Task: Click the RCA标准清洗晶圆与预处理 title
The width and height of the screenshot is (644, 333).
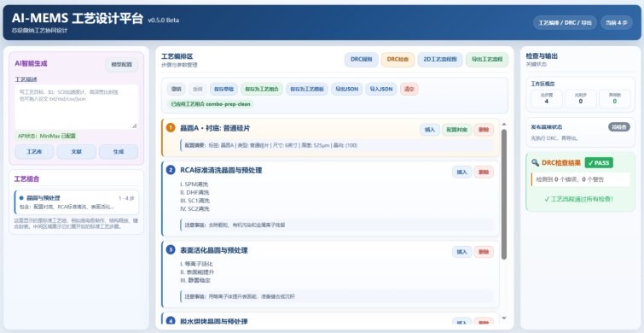Action: 221,170
